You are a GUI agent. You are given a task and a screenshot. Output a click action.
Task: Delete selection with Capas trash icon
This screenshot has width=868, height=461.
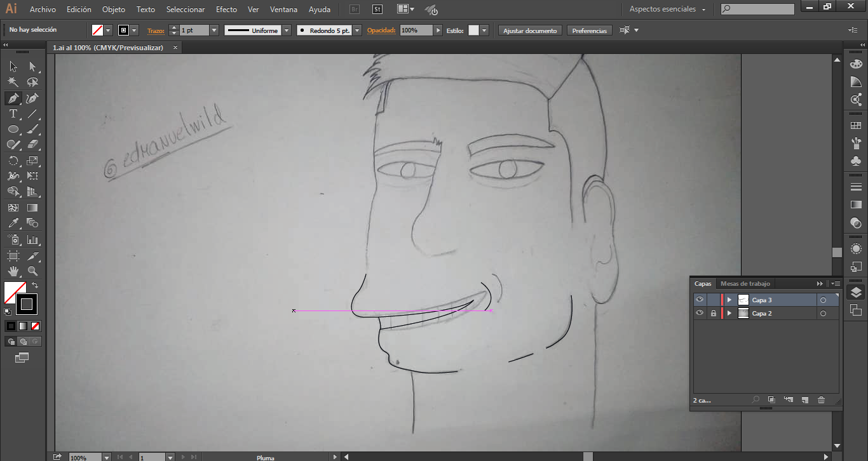tap(821, 400)
